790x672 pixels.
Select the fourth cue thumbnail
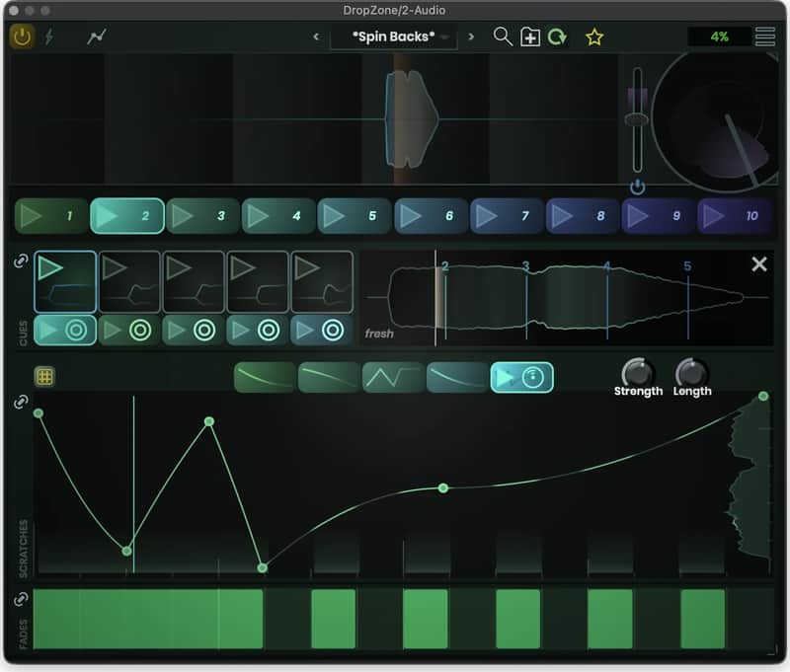[258, 282]
